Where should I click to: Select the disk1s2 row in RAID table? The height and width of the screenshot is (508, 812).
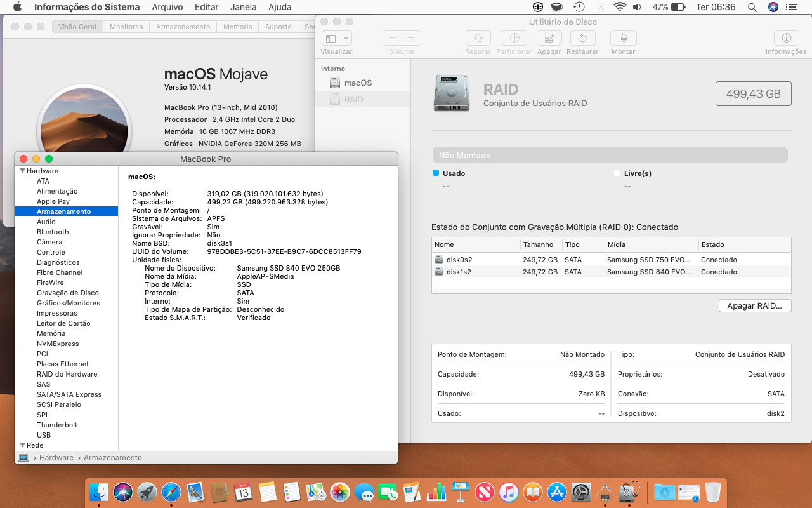[612, 272]
